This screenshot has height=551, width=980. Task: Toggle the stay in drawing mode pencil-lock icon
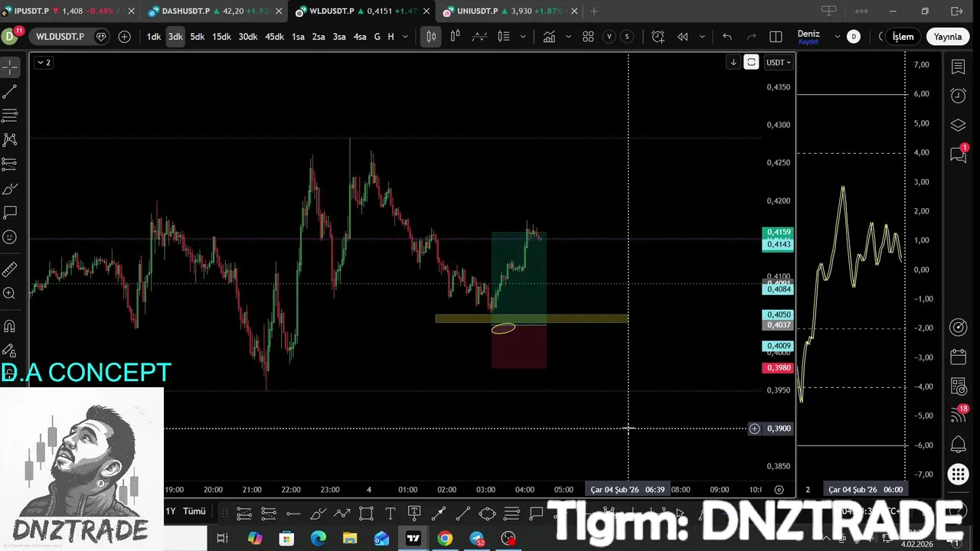(x=10, y=350)
